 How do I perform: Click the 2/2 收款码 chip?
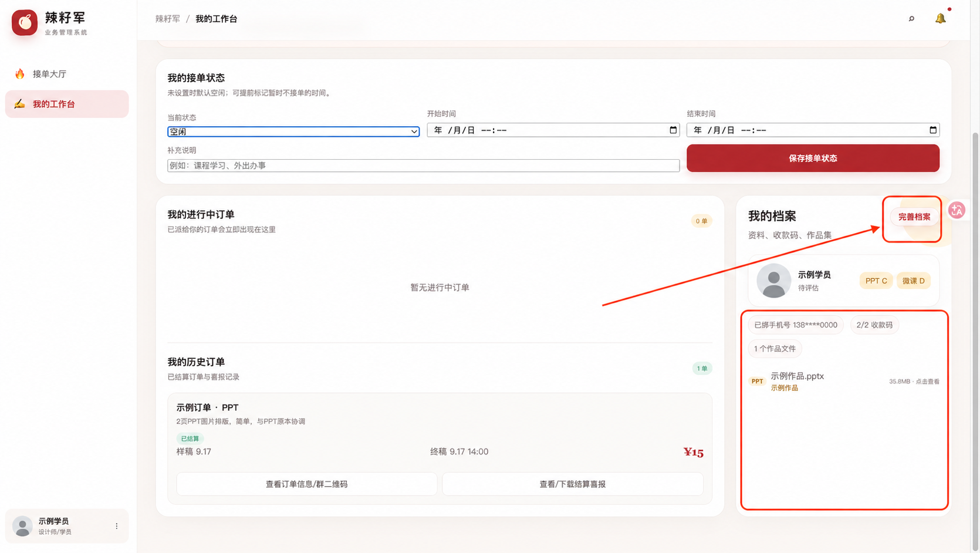(874, 325)
